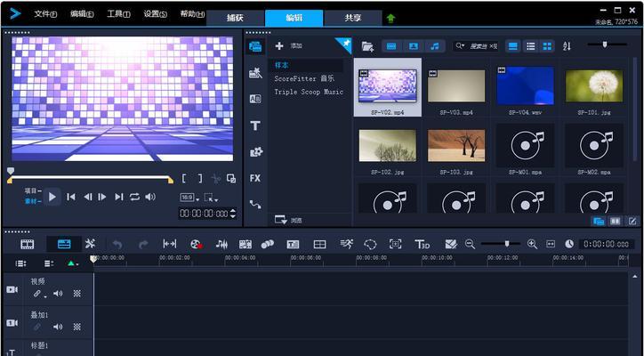Click the redo arrow in timeline toolbar

(143, 244)
